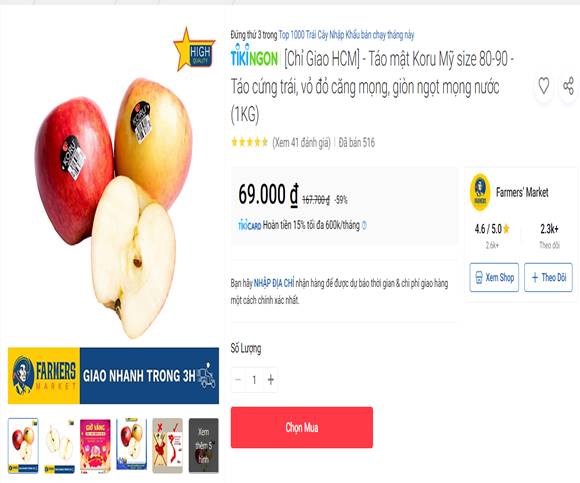
Task: Open the Top 1000 Trái Cây Nhập Khẩu link
Action: pyautogui.click(x=346, y=35)
